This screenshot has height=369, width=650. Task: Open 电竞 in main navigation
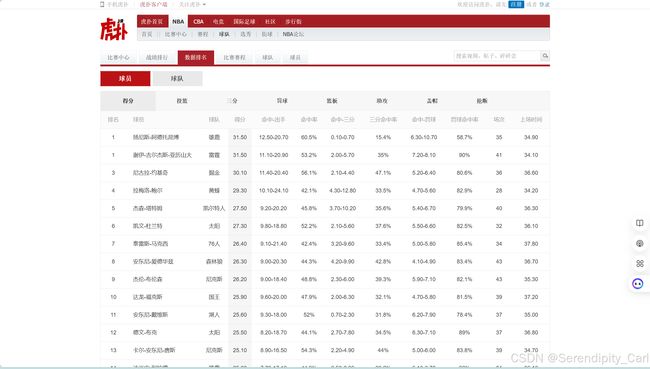click(x=218, y=22)
